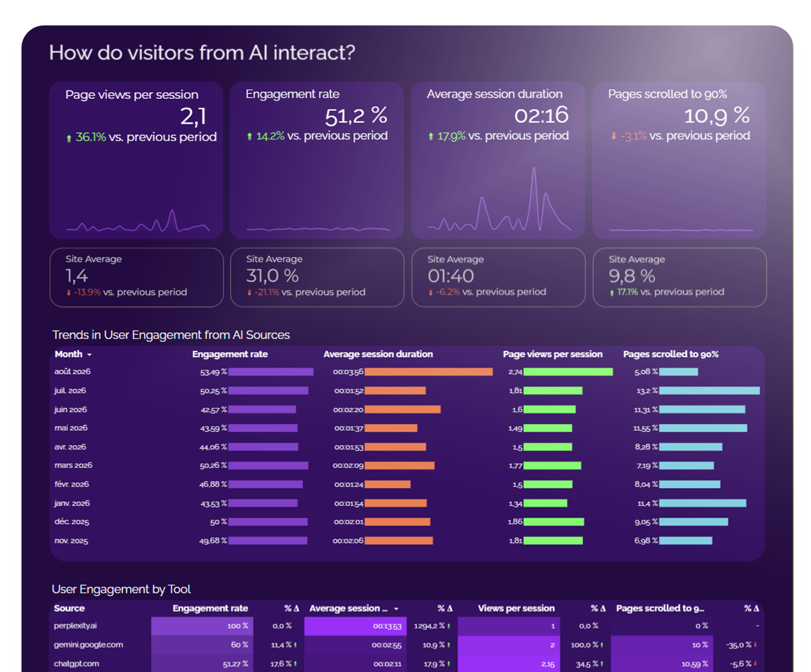Select the juil. 2026 row label

point(70,391)
